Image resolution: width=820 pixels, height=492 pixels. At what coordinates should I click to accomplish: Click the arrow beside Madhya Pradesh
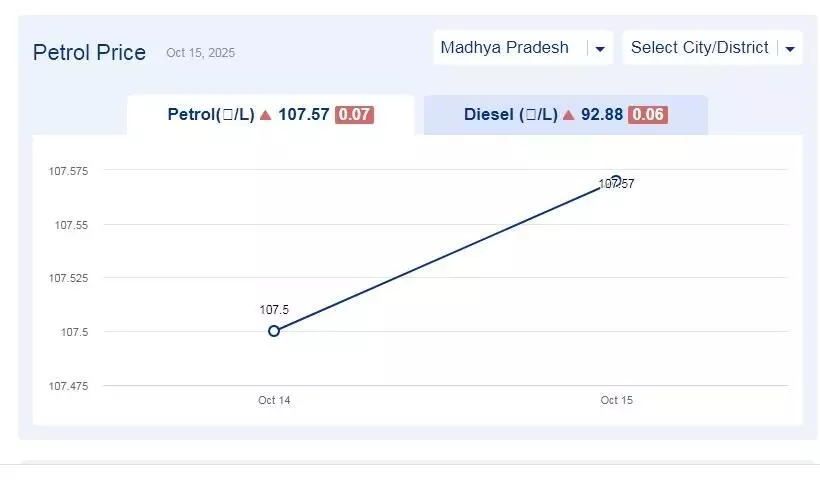(600, 49)
